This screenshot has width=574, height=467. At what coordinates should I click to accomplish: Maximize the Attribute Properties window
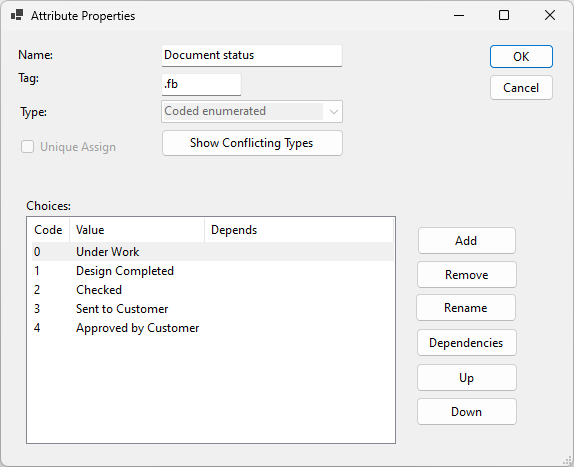click(504, 15)
